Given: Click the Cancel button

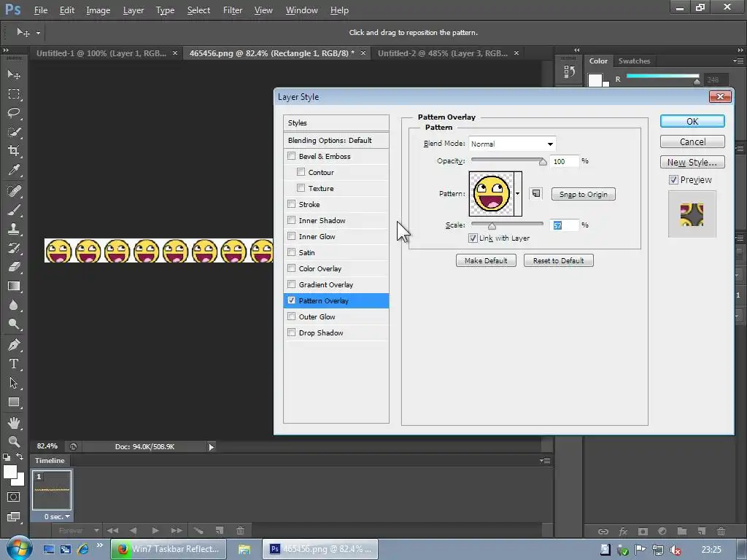Looking at the screenshot, I should pyautogui.click(x=692, y=141).
